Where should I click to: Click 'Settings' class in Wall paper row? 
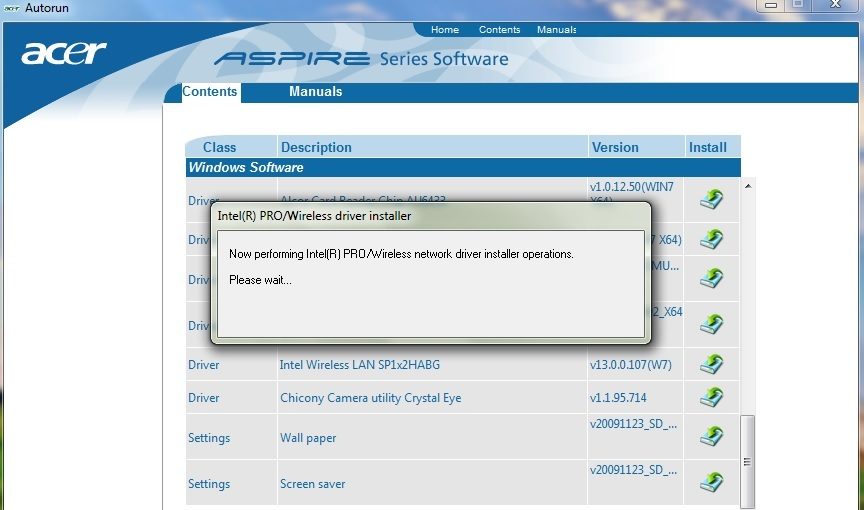coord(209,438)
